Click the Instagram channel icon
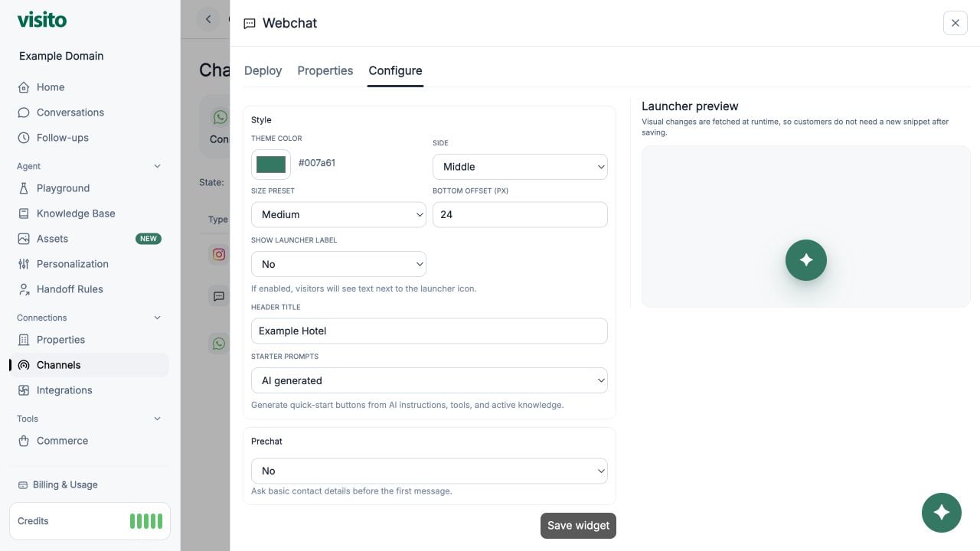The height and width of the screenshot is (551, 980). [x=219, y=254]
